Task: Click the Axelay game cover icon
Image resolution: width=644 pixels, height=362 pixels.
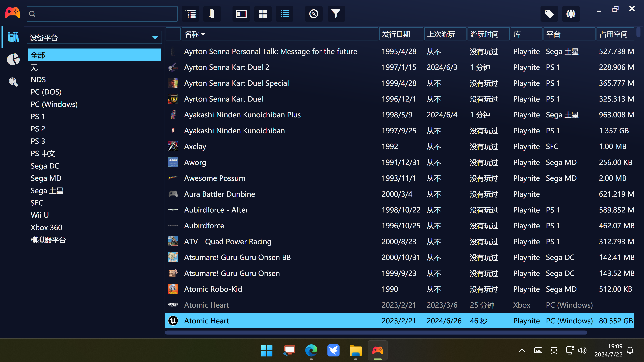Action: [x=173, y=146]
